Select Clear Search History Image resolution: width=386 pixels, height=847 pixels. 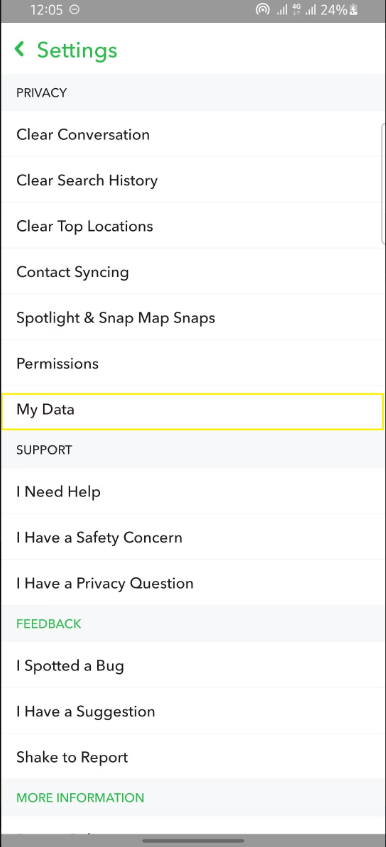(x=192, y=180)
